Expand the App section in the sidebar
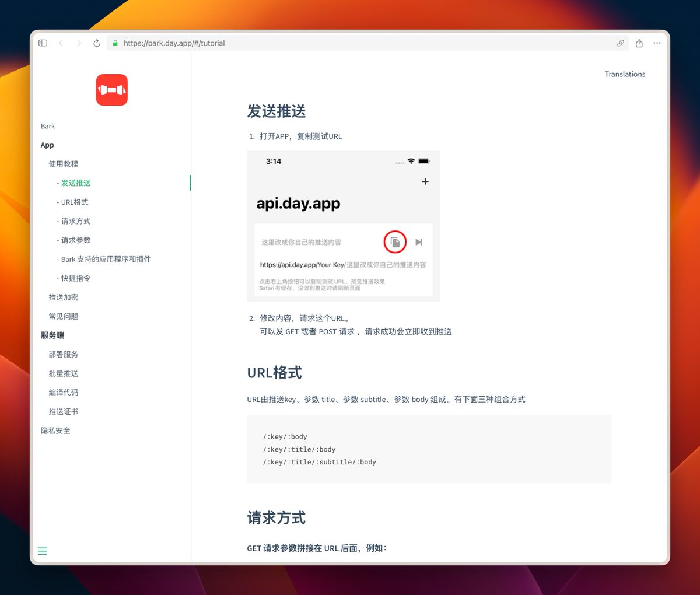 point(47,145)
